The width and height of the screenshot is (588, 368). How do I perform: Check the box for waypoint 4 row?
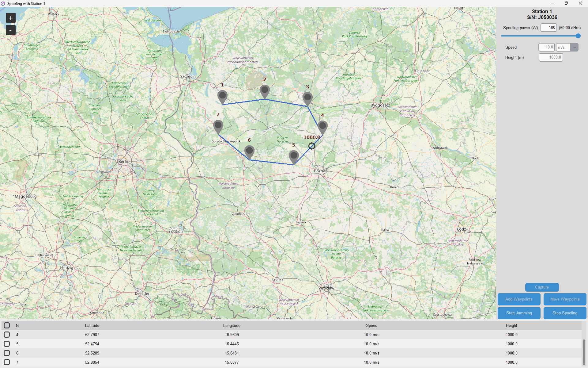coord(7,335)
